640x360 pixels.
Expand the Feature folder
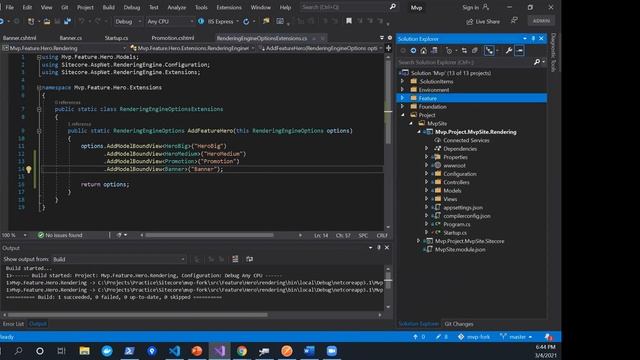coord(402,98)
